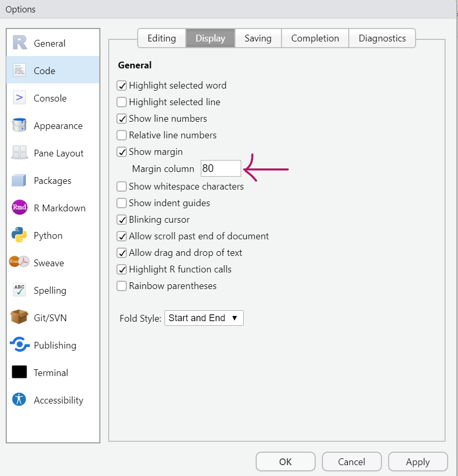Click the Python logo icon
Screen dimensions: 458x476
[20, 235]
